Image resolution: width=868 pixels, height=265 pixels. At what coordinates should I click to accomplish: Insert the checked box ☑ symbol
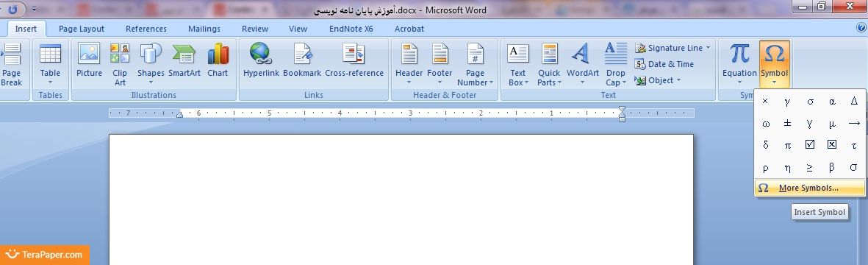pyautogui.click(x=810, y=145)
